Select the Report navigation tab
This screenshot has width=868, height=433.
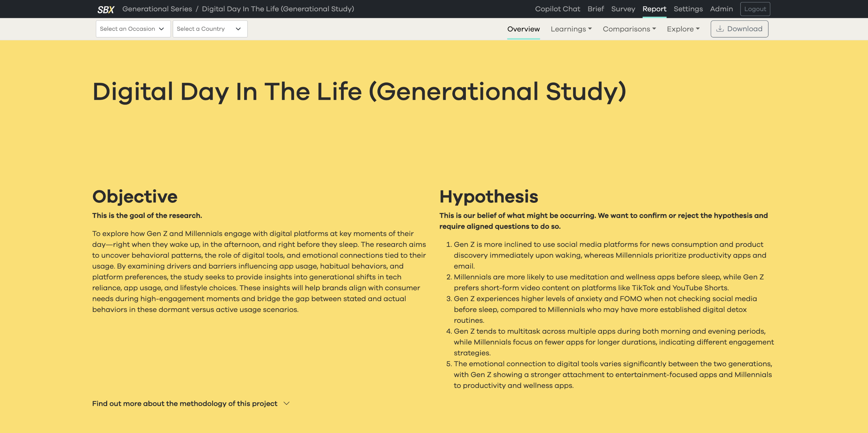654,9
